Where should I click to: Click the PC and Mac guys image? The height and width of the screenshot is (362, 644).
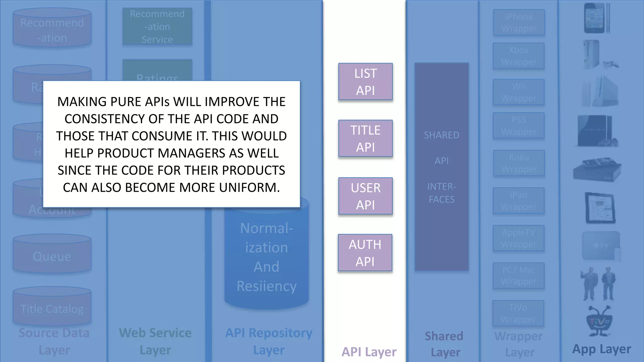[598, 284]
